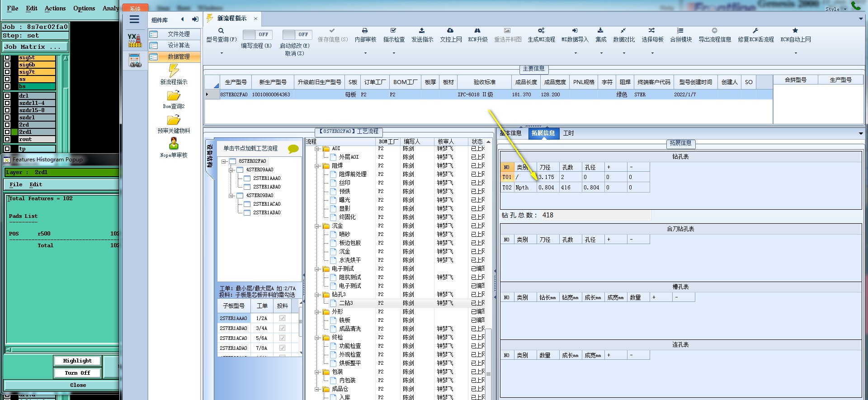
Task: Click the YX factory sidebar icon
Action: coord(134,40)
